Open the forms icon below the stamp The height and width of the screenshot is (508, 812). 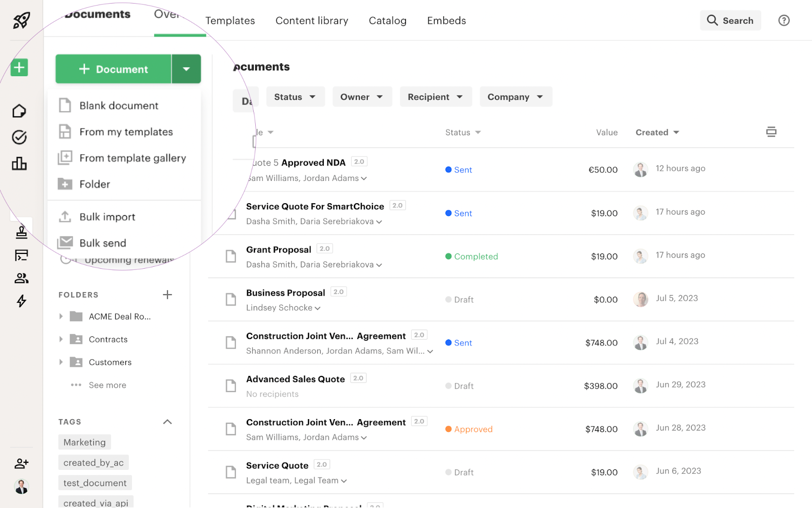pyautogui.click(x=21, y=255)
